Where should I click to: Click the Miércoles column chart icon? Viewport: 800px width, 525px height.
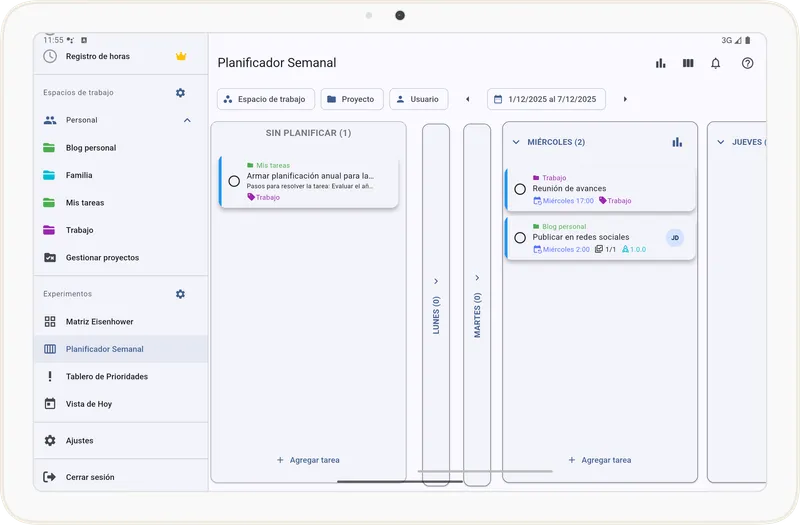click(677, 142)
